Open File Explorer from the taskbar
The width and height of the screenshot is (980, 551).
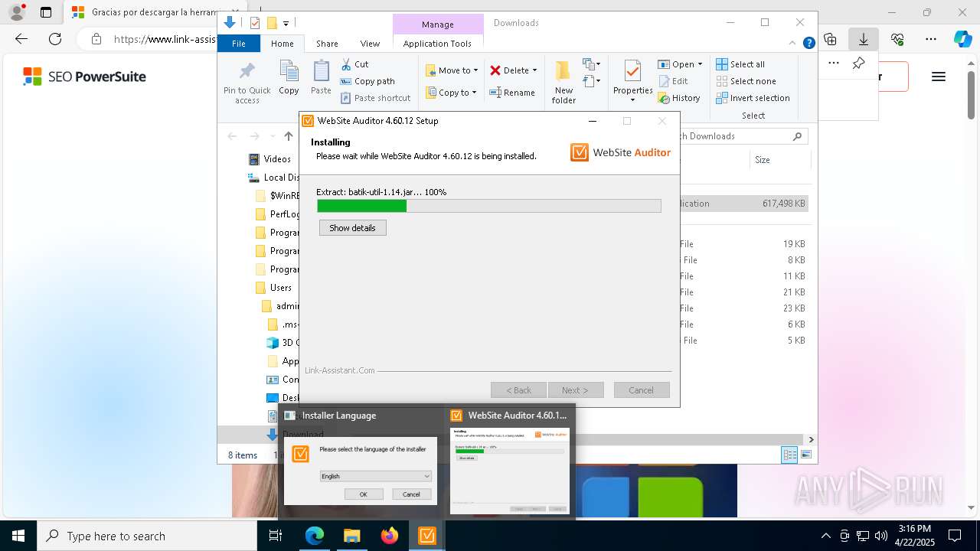coord(352,536)
